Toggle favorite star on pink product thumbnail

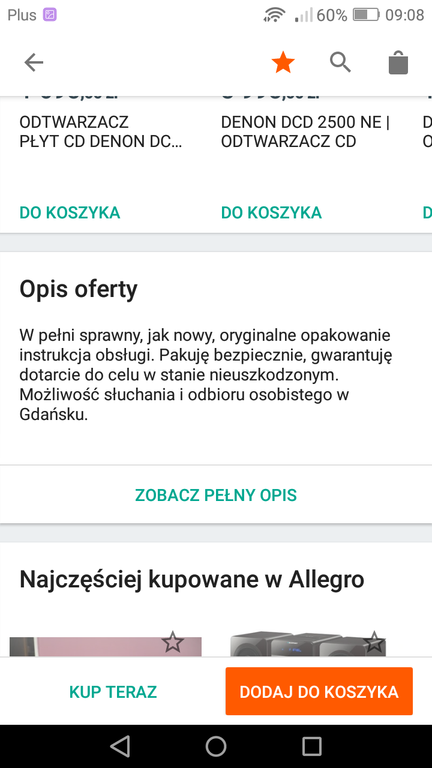tap(172, 642)
